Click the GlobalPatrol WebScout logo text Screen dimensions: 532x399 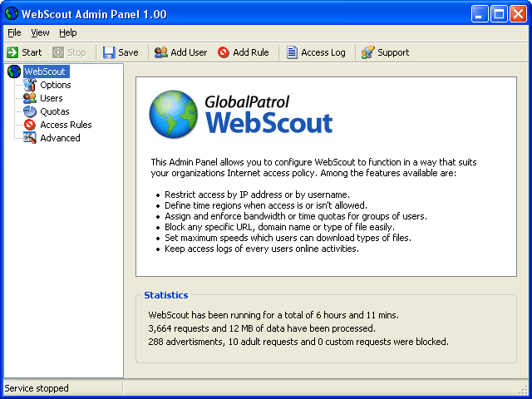tap(268, 115)
